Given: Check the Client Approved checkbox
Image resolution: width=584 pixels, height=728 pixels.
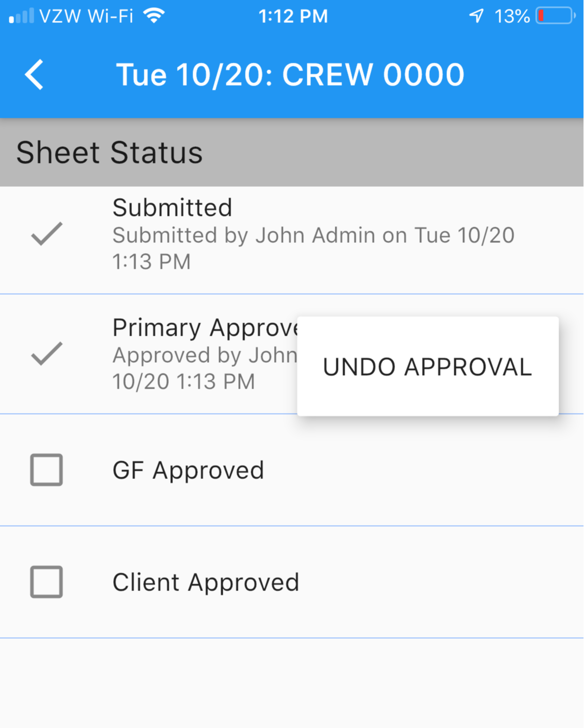Looking at the screenshot, I should click(x=47, y=582).
